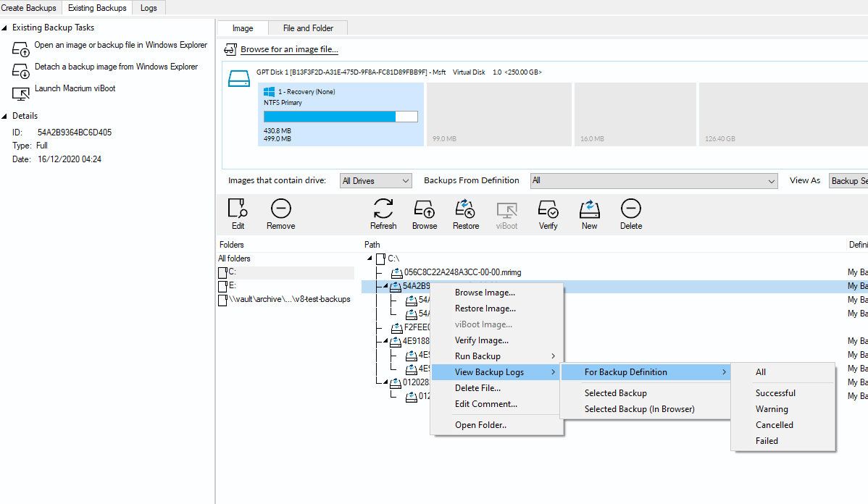Toggle the C:\ checkbox in the Path tree
Screen dimensions: 868x504
(380, 259)
